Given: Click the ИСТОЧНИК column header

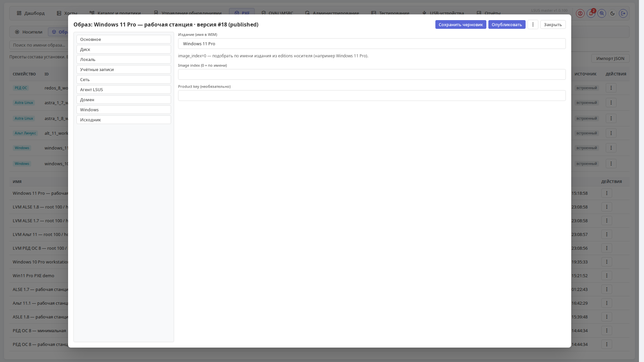Looking at the screenshot, I should (x=585, y=74).
